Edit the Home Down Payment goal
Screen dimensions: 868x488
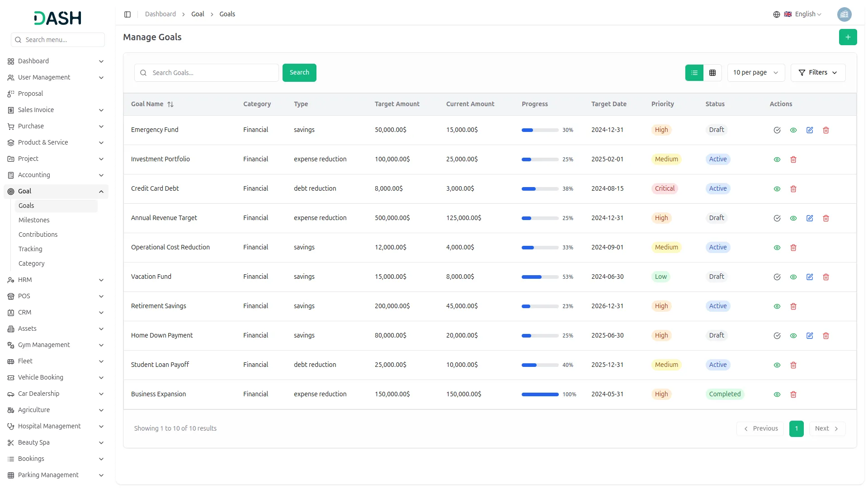click(809, 336)
